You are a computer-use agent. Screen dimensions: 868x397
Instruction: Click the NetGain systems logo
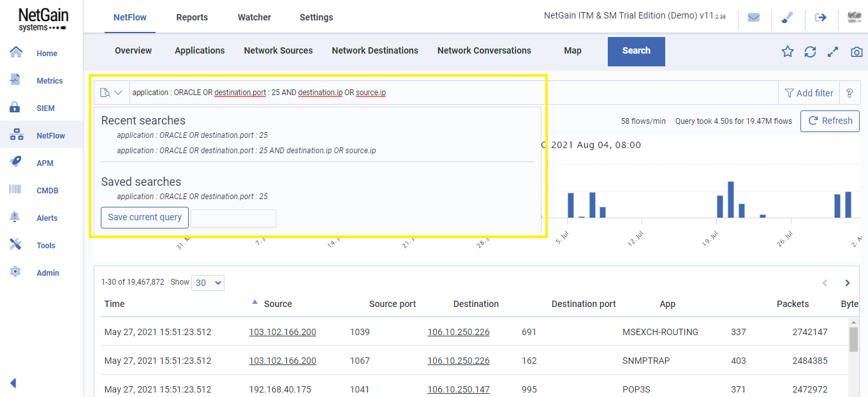tap(43, 19)
